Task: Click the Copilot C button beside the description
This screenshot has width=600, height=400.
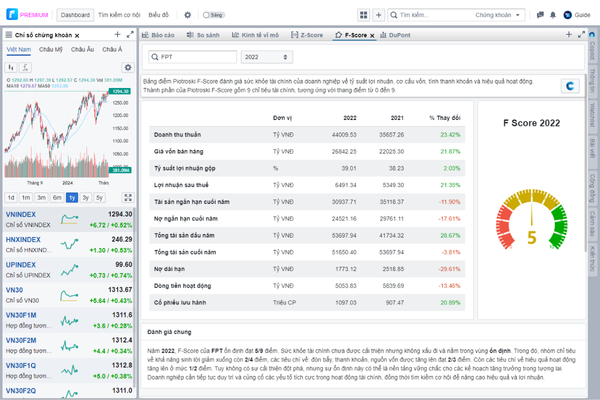Action: (570, 86)
